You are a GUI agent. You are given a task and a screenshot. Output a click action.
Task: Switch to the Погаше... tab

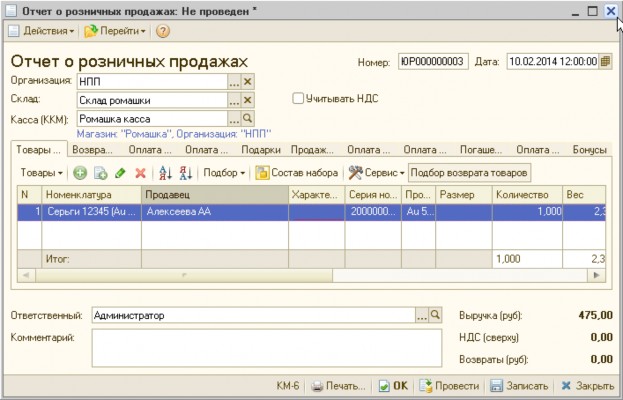coord(481,150)
